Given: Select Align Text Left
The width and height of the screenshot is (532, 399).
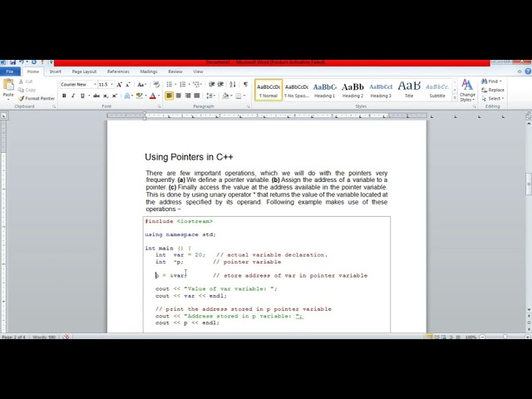Looking at the screenshot, I should 170,96.
